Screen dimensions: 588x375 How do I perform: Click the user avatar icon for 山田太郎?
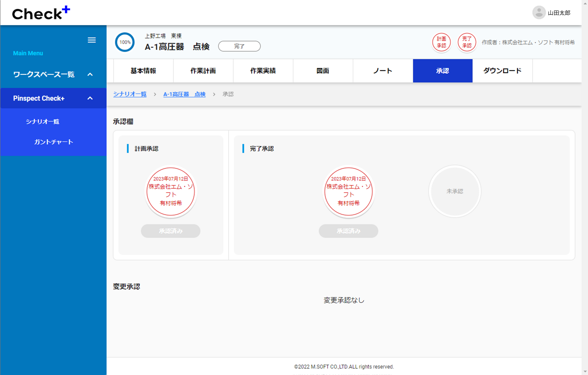539,13
